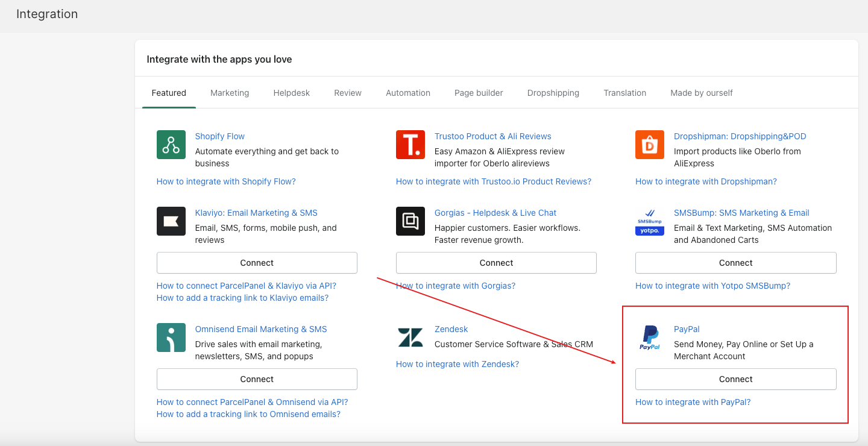
Task: Click the Klaviyo black flag icon
Action: coord(171,221)
